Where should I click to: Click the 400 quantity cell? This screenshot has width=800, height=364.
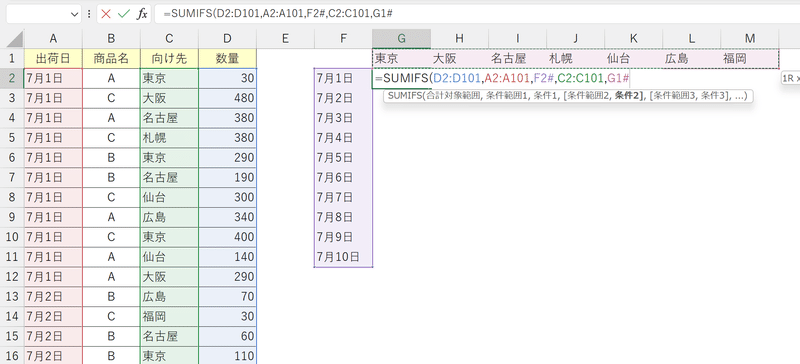[228, 237]
